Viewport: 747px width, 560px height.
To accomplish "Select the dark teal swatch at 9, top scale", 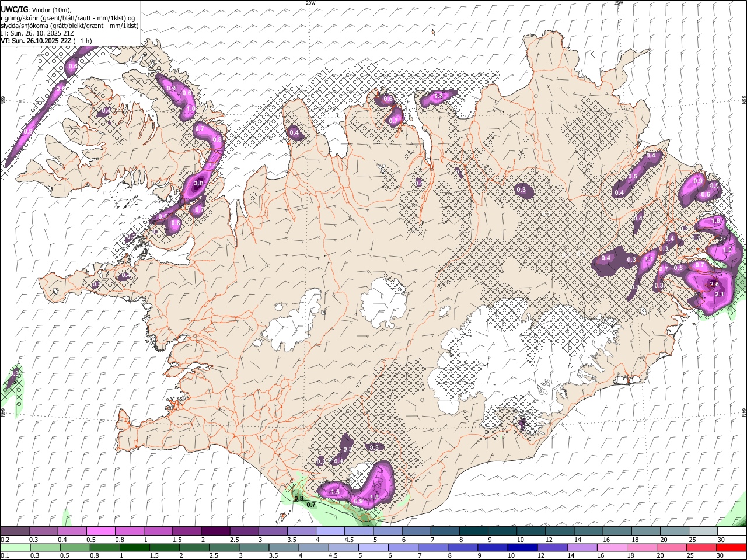I will [502, 531].
